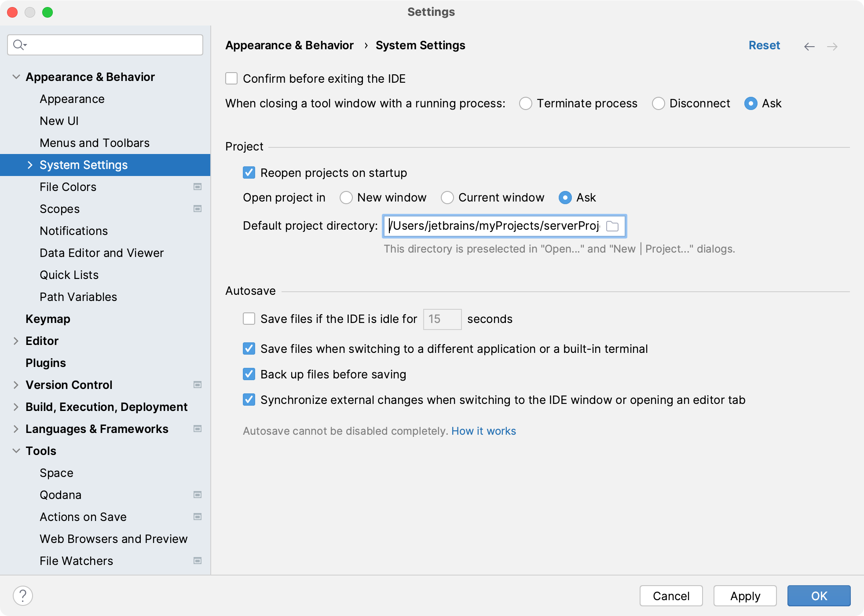The width and height of the screenshot is (864, 616).
Task: Expand the Version Control section
Action: [x=14, y=385]
